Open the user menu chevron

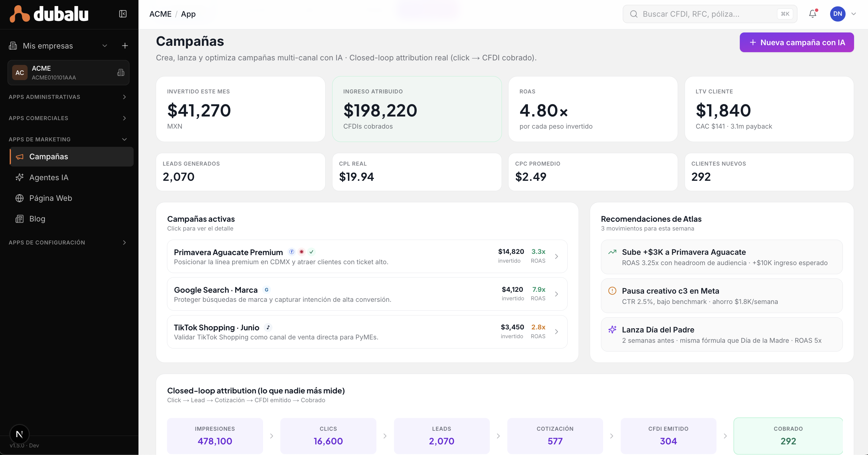point(854,14)
